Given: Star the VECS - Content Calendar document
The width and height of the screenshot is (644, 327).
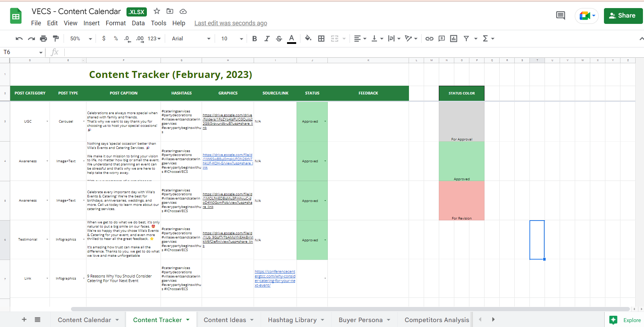Looking at the screenshot, I should coord(157,11).
